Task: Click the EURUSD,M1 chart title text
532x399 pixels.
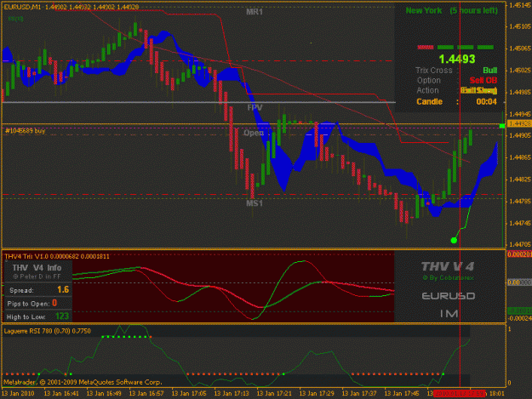Action: [23, 7]
